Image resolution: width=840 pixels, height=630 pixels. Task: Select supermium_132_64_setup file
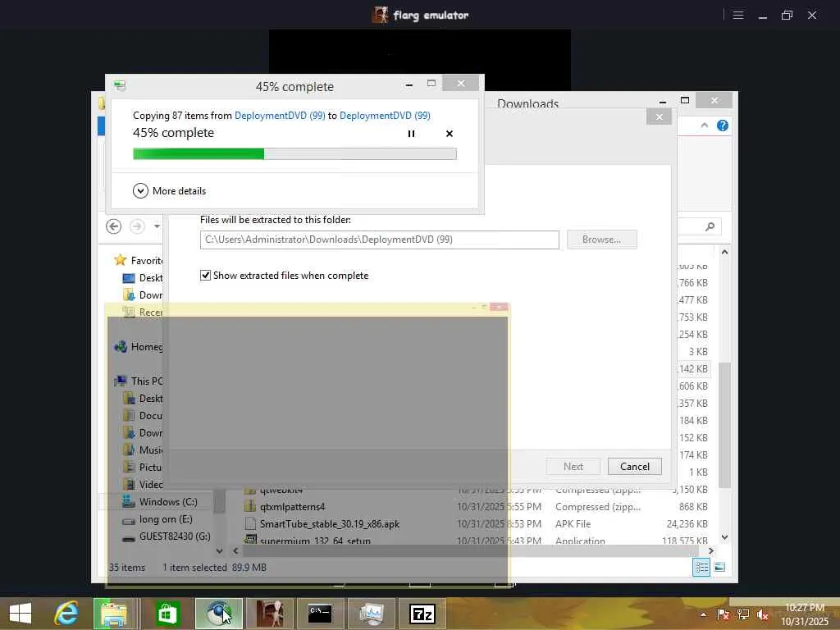point(315,541)
